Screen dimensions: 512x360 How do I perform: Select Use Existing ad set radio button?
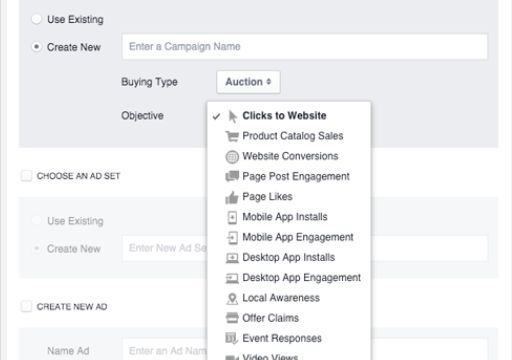coord(36,220)
